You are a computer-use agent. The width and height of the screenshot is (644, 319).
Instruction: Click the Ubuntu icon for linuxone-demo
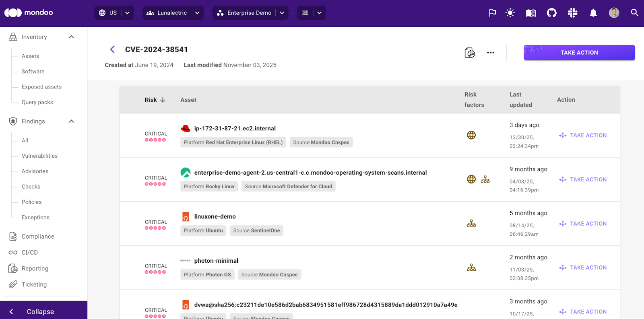click(x=186, y=216)
